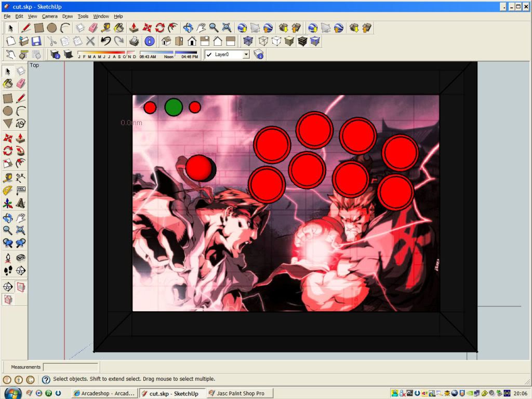Switch to Monochrome face style
This screenshot has height=399, width=532.
coord(315,41)
